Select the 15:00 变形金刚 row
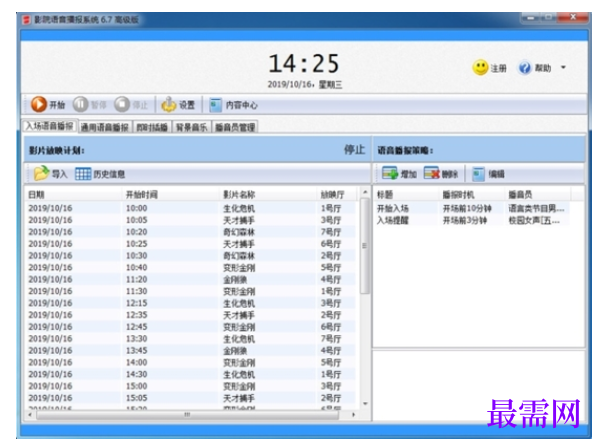 (191, 386)
